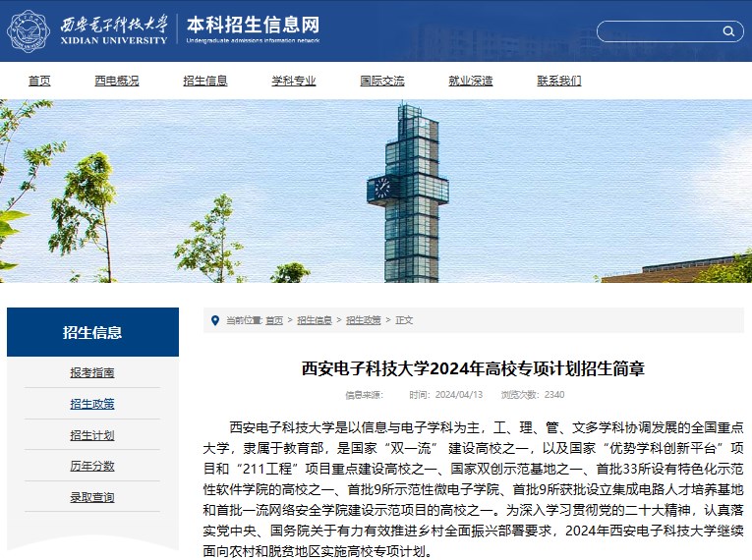Open 录取查询 in the sidebar

pyautogui.click(x=92, y=497)
